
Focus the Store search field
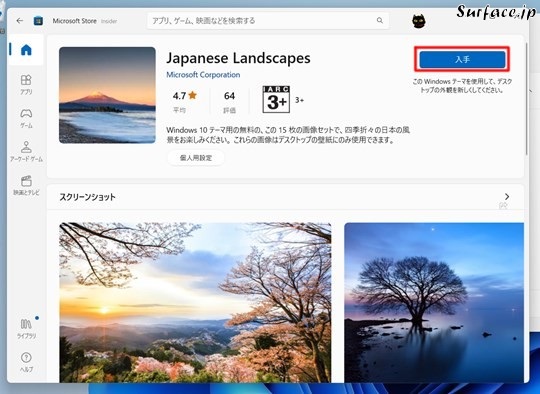pyautogui.click(x=268, y=21)
